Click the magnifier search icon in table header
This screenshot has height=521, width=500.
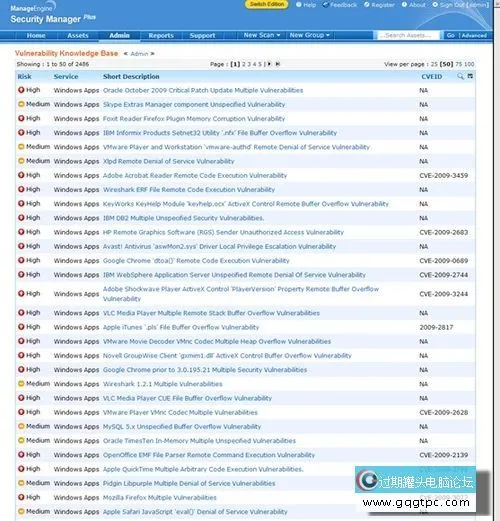(460, 76)
